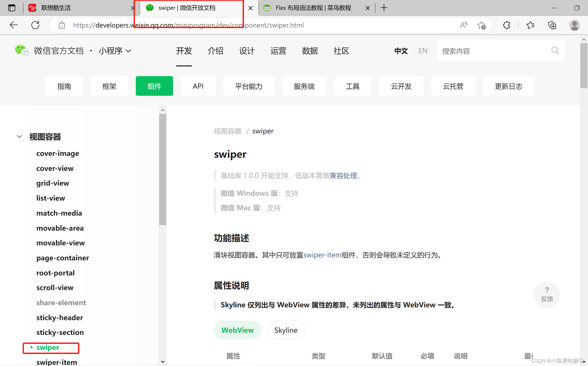Add this page to favorites star
Screen dimensions: 588x366
481,25
